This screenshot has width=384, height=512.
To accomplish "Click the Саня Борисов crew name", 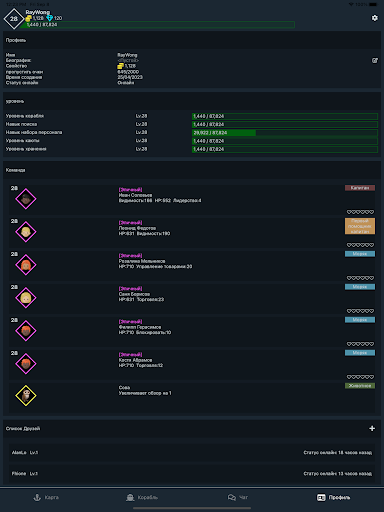I will point(134,294).
